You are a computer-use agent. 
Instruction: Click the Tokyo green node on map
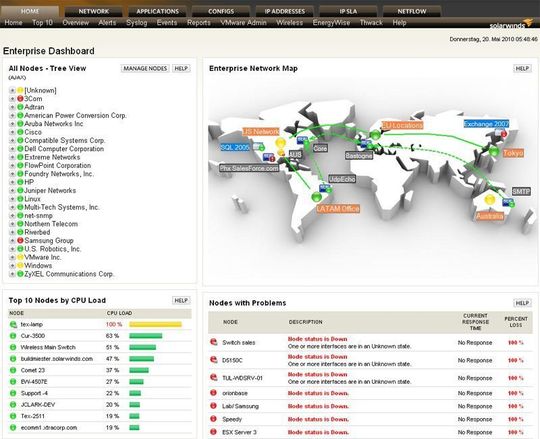point(494,150)
